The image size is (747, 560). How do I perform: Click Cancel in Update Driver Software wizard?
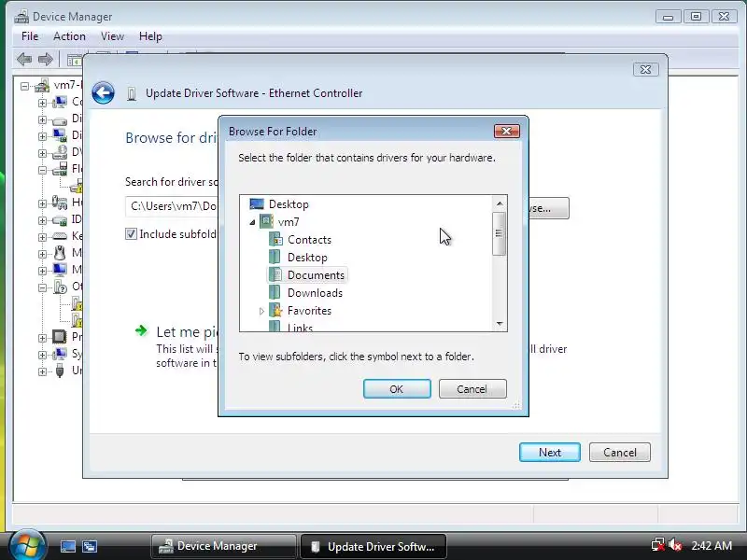click(619, 452)
